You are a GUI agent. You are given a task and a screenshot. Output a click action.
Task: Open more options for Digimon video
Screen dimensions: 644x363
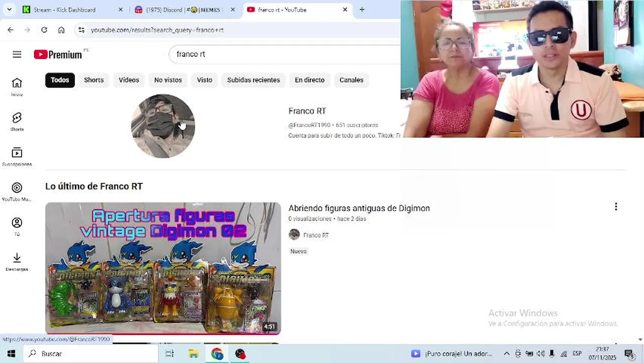[616, 207]
